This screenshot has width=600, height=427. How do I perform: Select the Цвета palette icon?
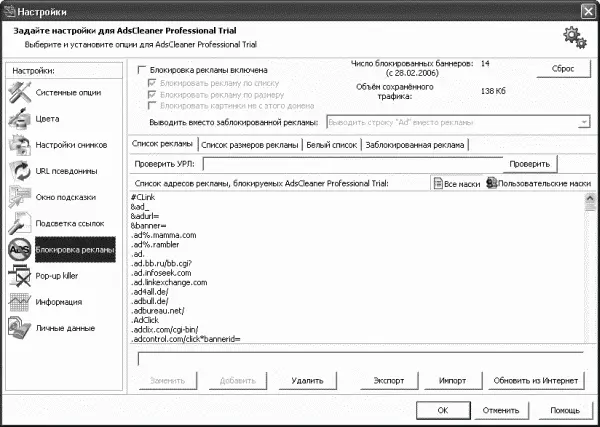pos(20,119)
